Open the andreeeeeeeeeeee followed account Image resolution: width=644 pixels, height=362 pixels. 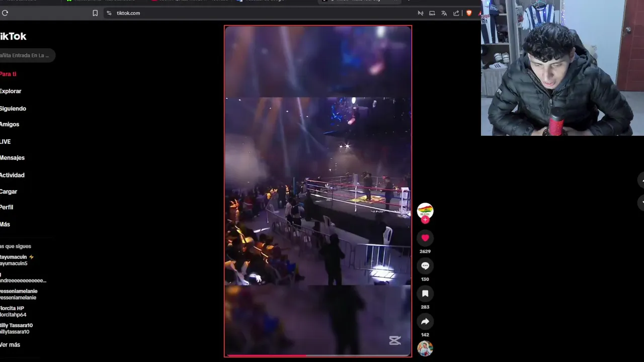(x=23, y=278)
